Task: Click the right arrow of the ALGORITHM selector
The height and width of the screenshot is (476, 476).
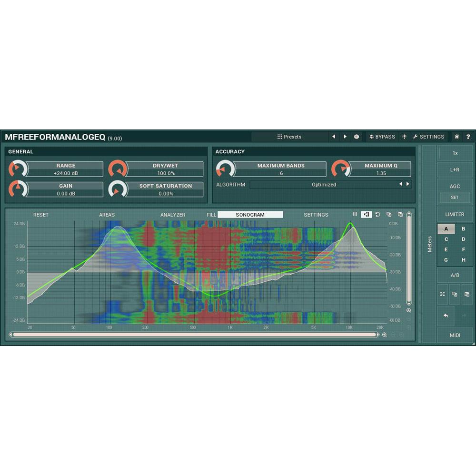Action: 407,185
